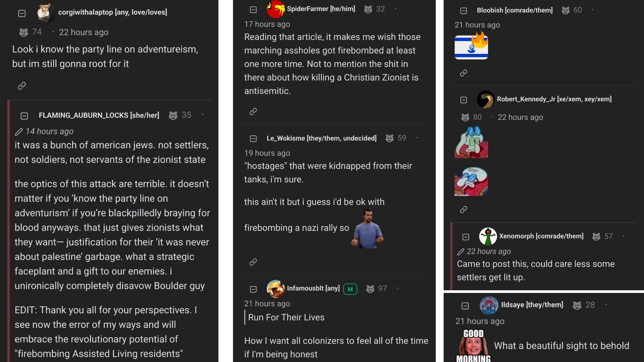Click the burning flag emoji image
The height and width of the screenshot is (362, 644).
(x=471, y=46)
